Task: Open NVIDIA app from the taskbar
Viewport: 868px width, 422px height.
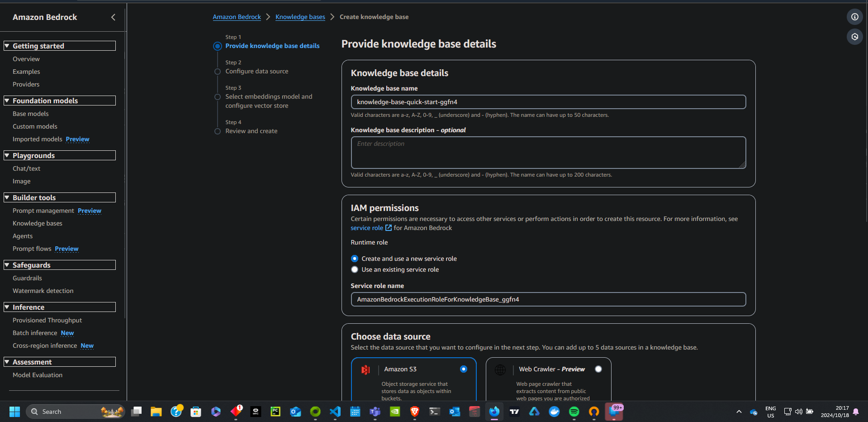Action: click(395, 412)
